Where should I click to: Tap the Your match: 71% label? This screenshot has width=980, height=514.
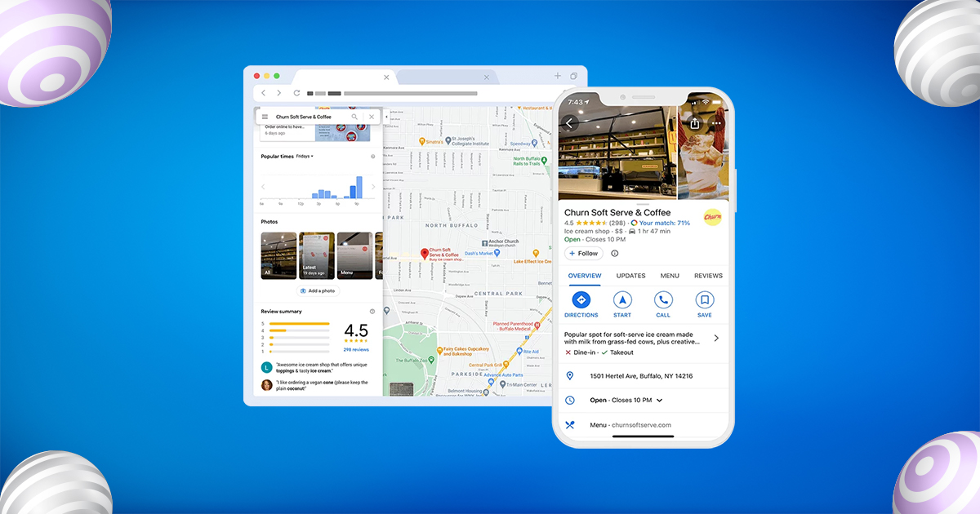point(665,223)
